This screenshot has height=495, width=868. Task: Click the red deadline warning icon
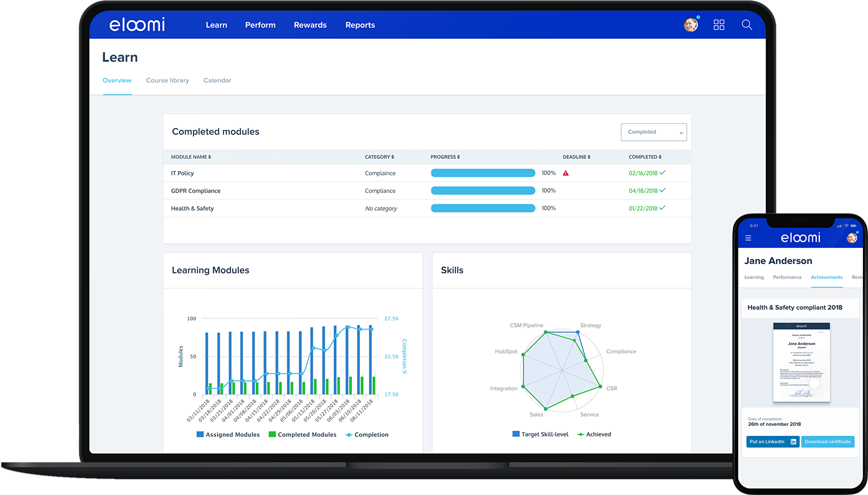tap(566, 173)
